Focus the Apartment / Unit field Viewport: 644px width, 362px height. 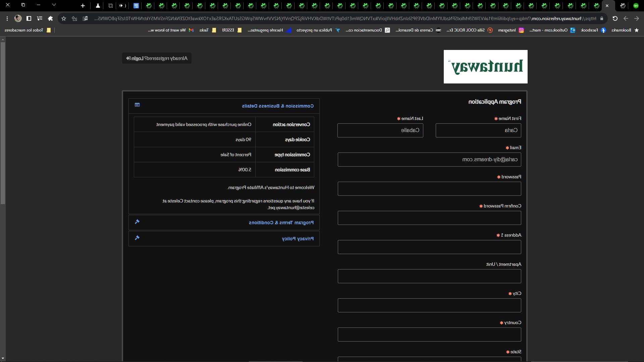429,276
